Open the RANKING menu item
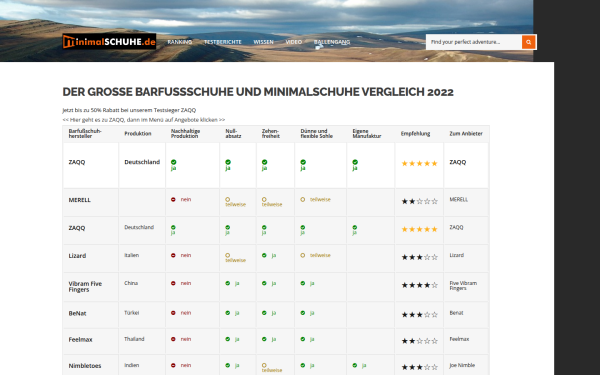This screenshot has width=600, height=375. (179, 42)
